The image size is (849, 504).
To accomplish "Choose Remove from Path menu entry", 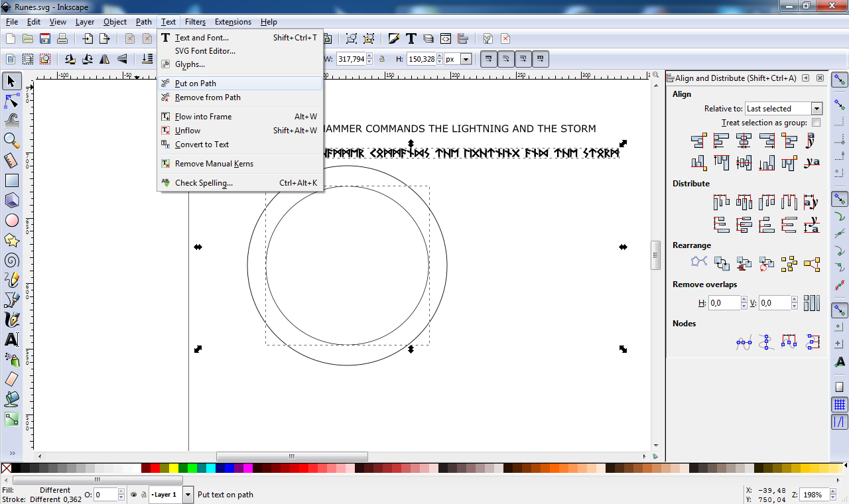I will [240, 97].
